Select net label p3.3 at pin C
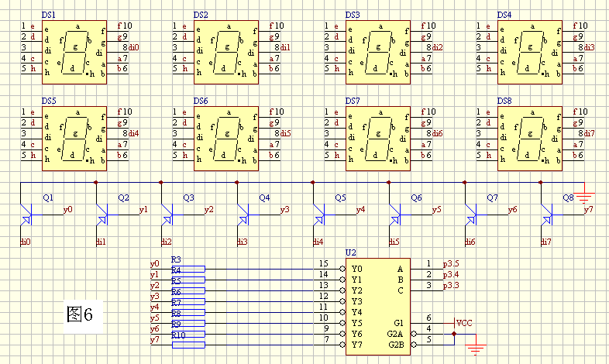 (x=451, y=286)
